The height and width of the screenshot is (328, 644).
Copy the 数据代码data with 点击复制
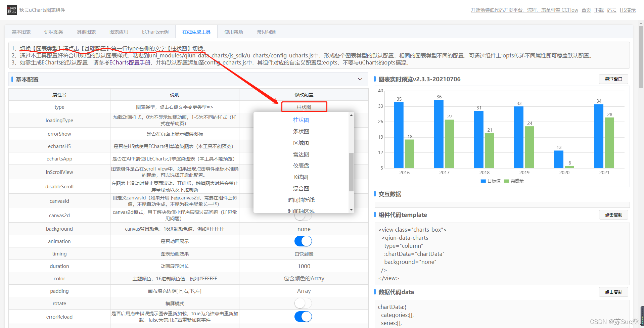click(x=613, y=292)
